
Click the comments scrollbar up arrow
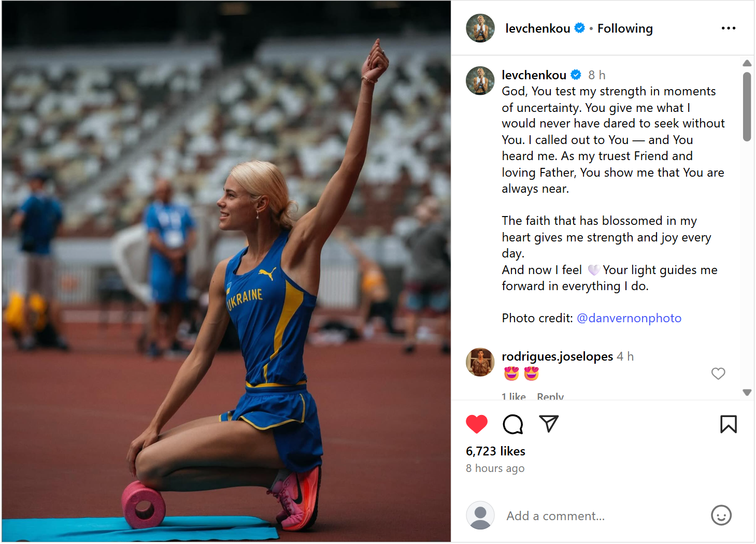747,63
